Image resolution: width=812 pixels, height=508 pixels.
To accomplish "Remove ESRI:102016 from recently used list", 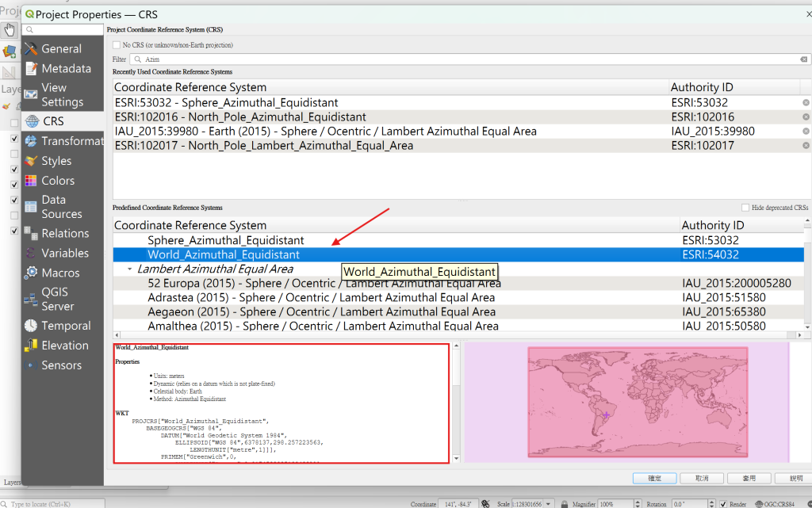I will (x=806, y=117).
